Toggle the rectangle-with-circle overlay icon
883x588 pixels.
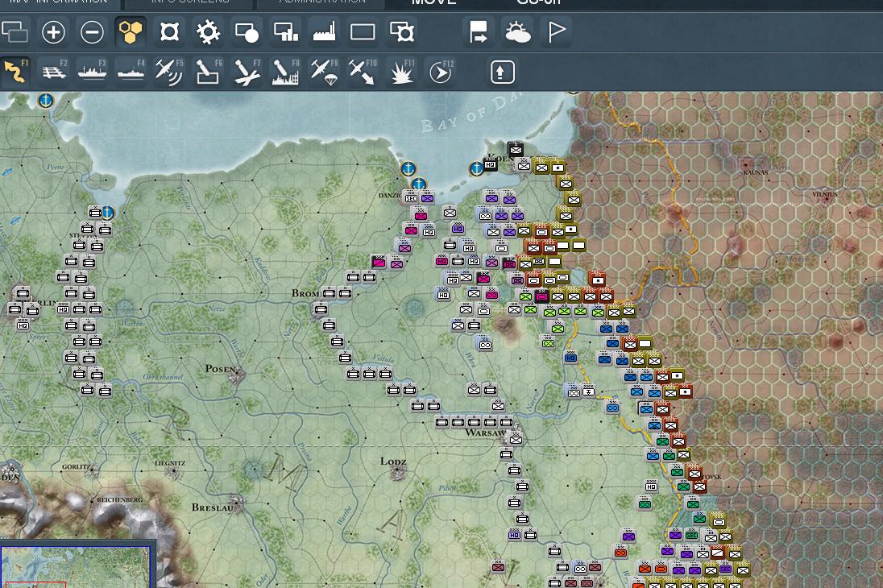pyautogui.click(x=247, y=32)
